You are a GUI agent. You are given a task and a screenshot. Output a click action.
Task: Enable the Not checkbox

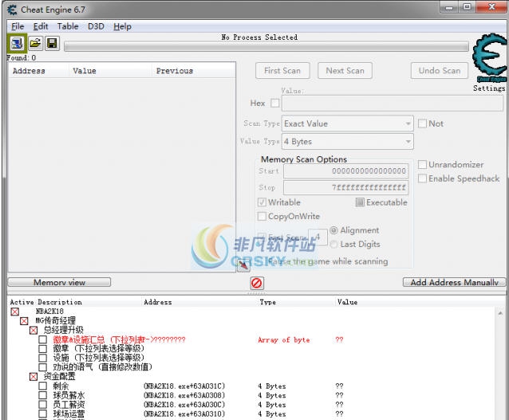click(x=422, y=124)
